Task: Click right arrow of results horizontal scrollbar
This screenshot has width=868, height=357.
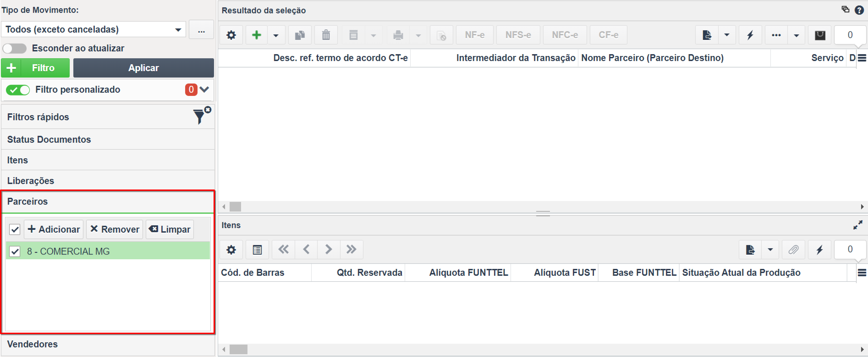Action: pos(862,207)
